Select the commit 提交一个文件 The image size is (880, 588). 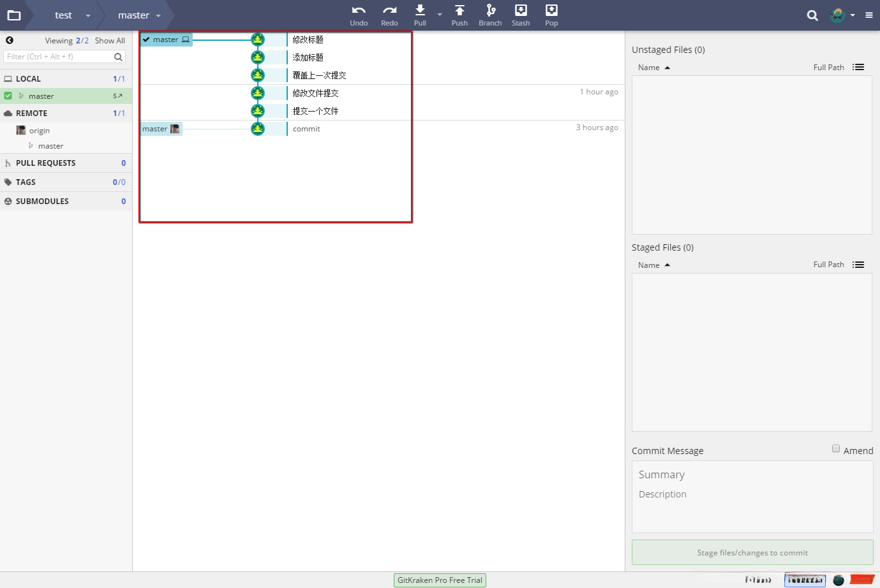coord(315,111)
